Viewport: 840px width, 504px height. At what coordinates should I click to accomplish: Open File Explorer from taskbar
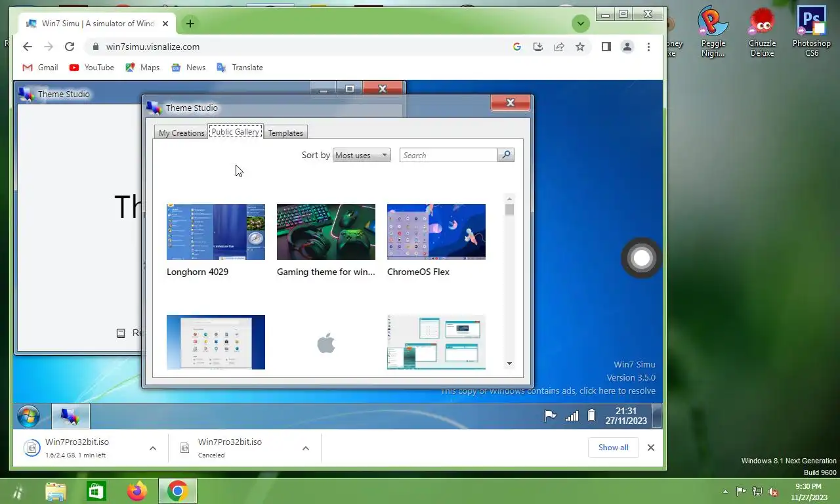pyautogui.click(x=56, y=492)
